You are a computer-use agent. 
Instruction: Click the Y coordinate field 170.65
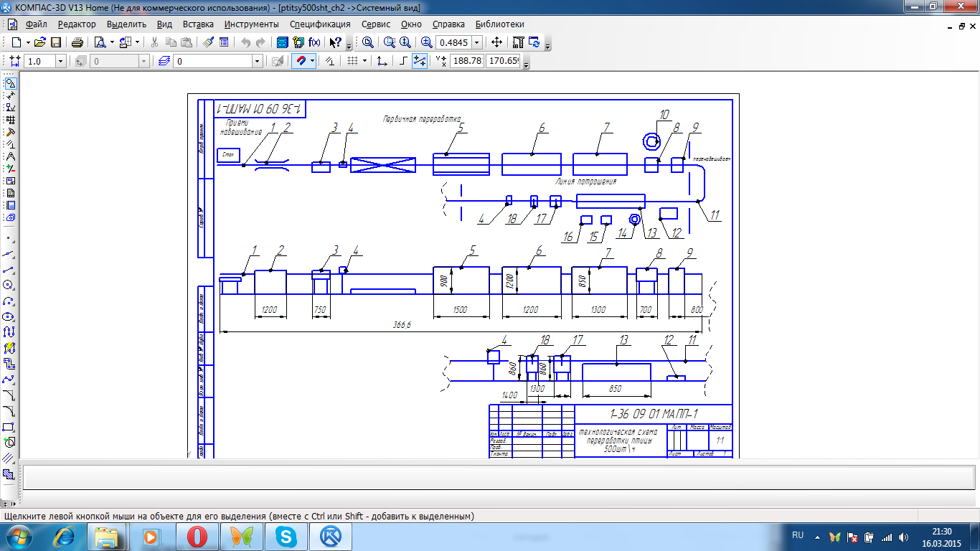[x=503, y=62]
